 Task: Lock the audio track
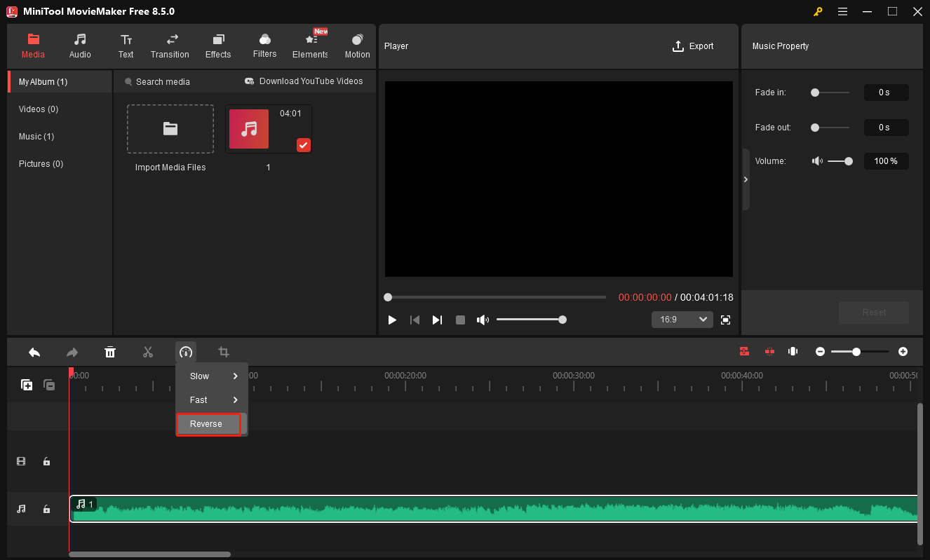(46, 509)
